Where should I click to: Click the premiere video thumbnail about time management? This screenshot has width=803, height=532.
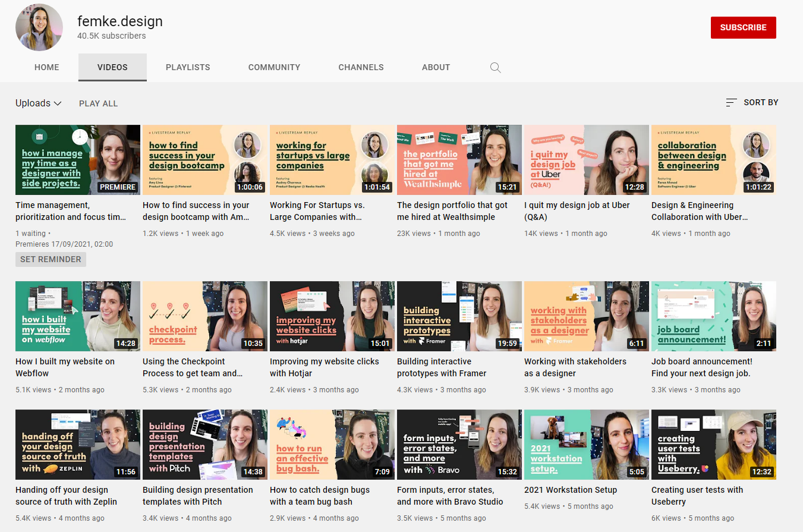(x=77, y=160)
